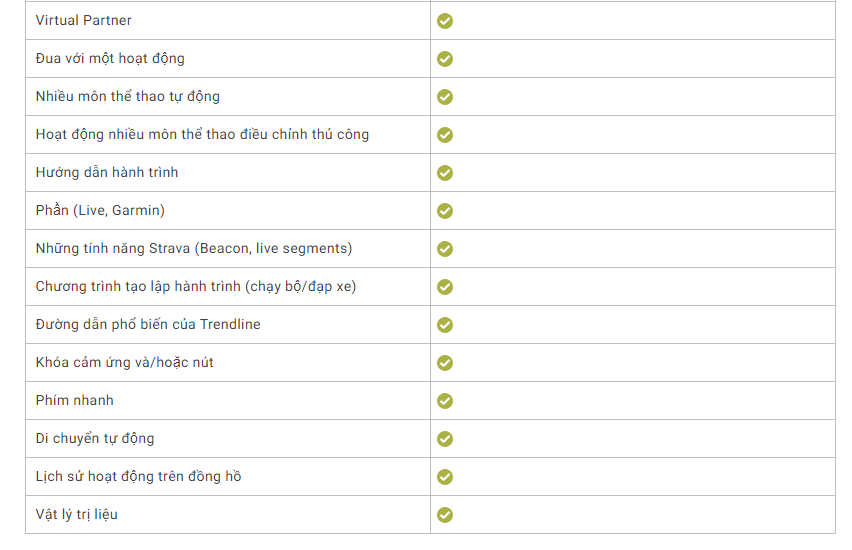
Task: Click the checkmark next to Đua với một hoạt động
Action: (444, 59)
